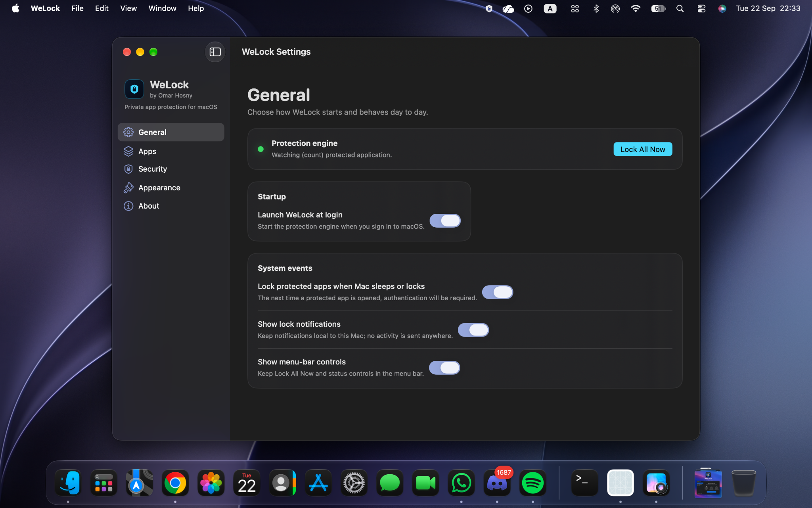Open Siri from the menu bar
This screenshot has height=508, width=812.
[722, 8]
